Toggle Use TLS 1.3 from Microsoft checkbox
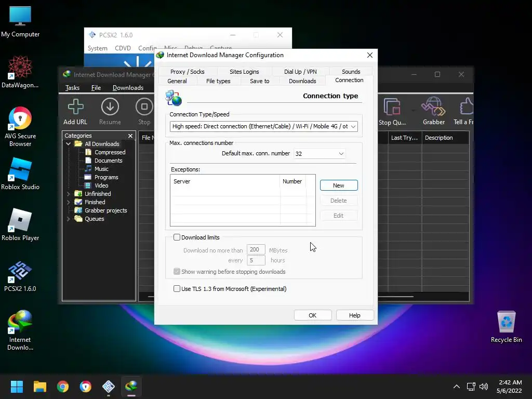The image size is (532, 399). [177, 289]
